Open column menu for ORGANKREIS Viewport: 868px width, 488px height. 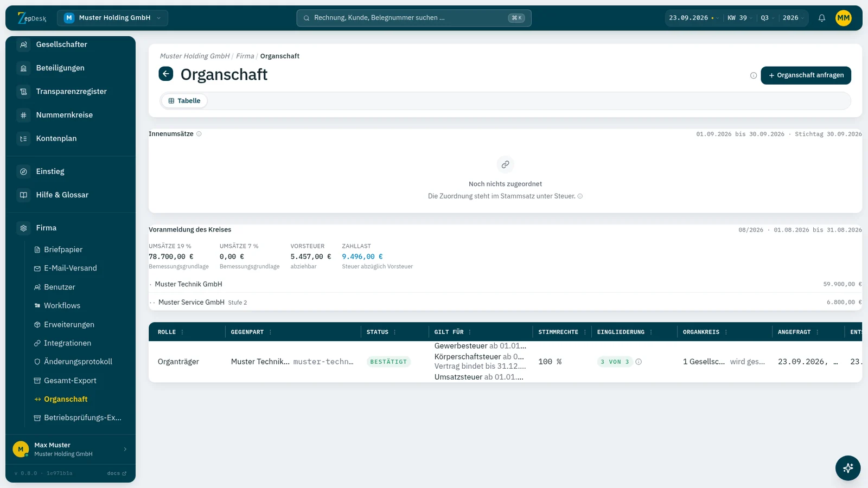coord(726,332)
